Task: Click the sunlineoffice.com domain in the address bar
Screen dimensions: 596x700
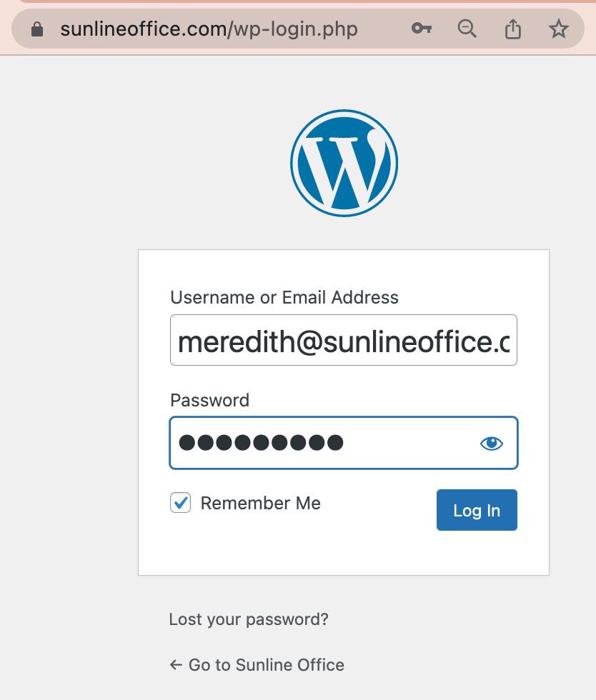Action: pos(143,29)
